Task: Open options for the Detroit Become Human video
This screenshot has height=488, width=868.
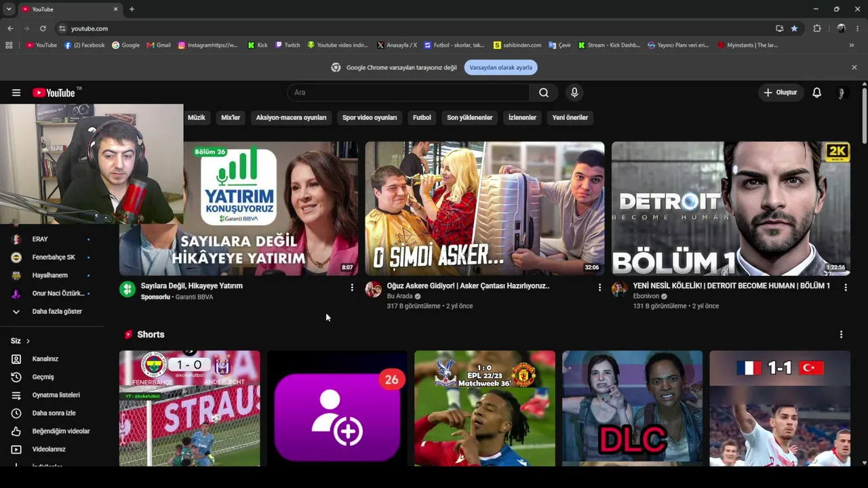Action: pos(846,287)
